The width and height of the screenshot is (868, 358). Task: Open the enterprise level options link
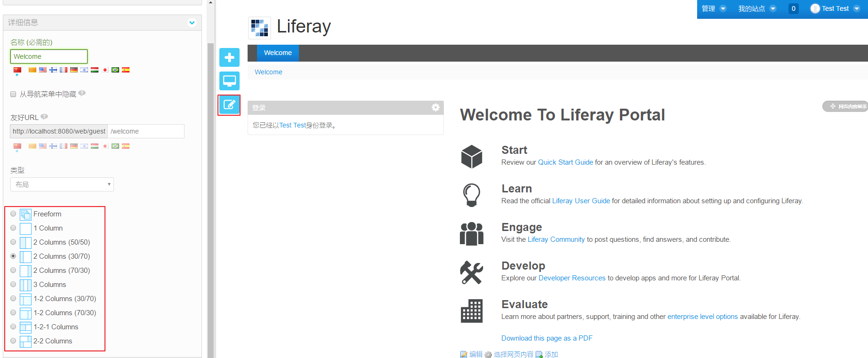(x=702, y=317)
